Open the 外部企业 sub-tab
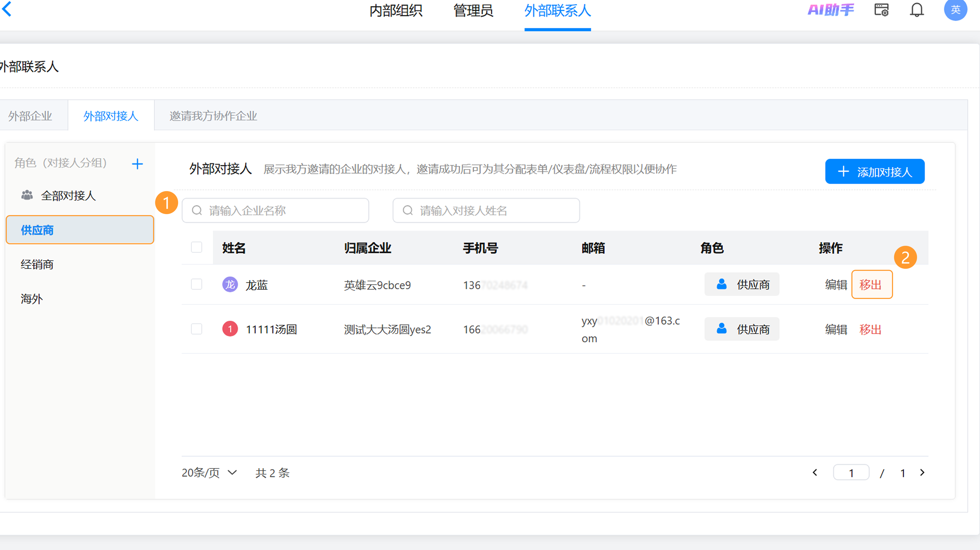This screenshot has width=980, height=550. pos(30,116)
